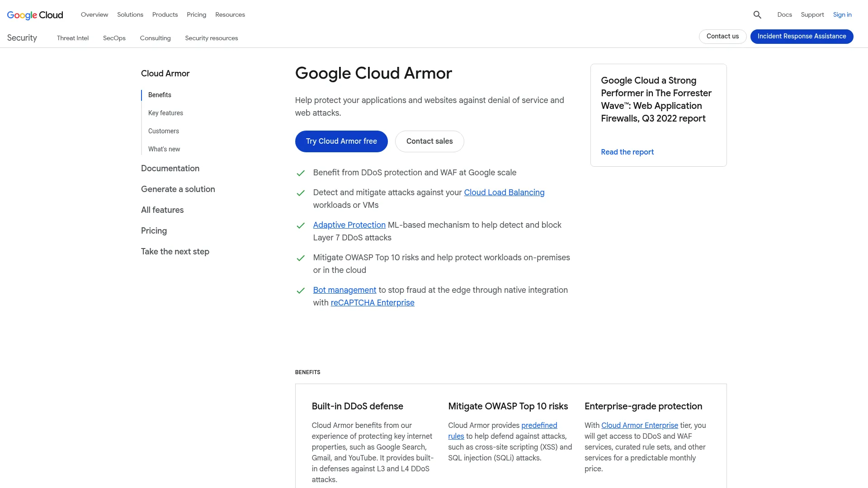Click the BENEFITS section label
868x488 pixels.
307,372
